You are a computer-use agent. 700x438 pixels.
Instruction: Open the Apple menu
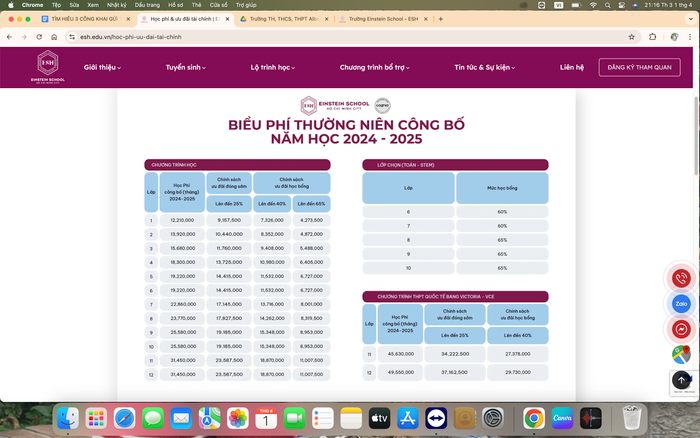11,5
